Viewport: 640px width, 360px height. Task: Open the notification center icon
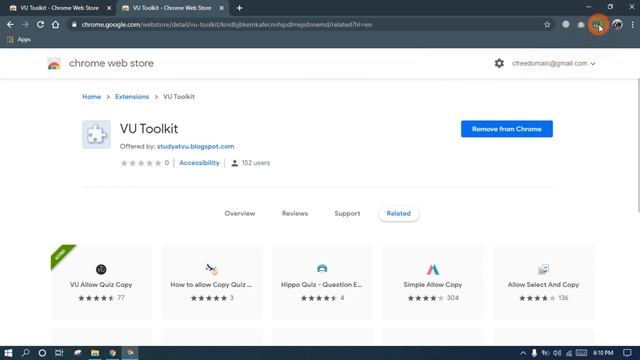click(627, 353)
